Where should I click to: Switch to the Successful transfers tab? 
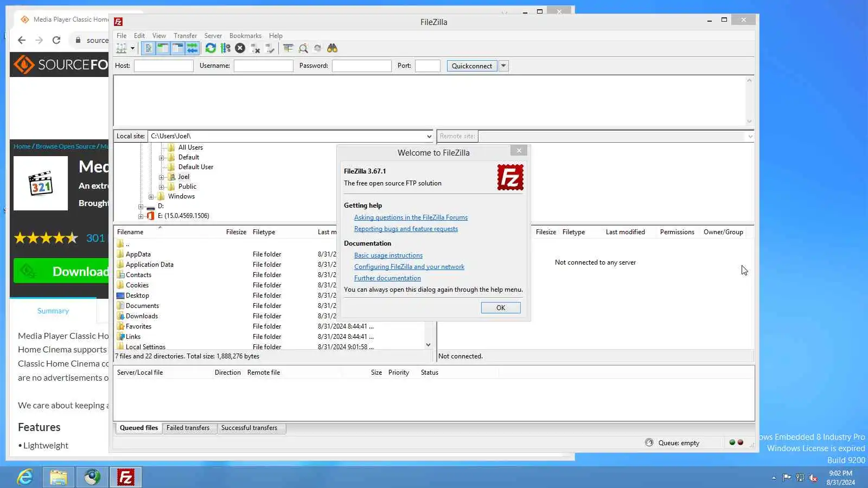pos(249,428)
